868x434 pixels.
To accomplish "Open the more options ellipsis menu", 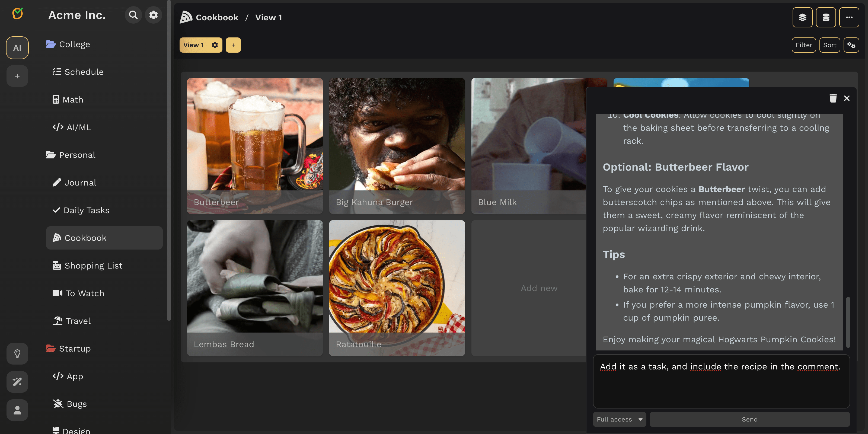I will coord(849,17).
